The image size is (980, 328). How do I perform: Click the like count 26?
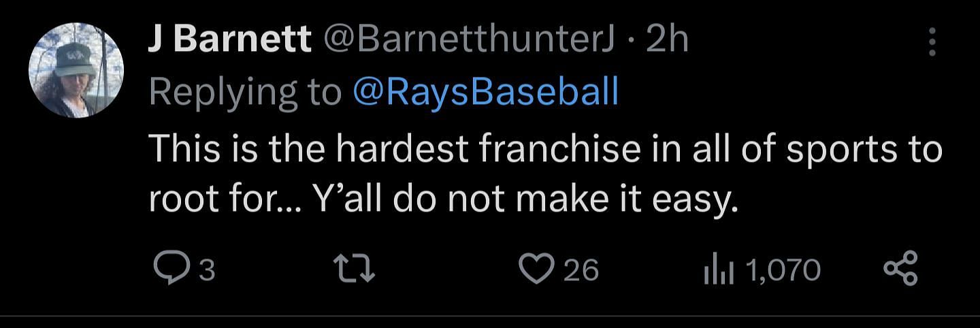coord(581,271)
